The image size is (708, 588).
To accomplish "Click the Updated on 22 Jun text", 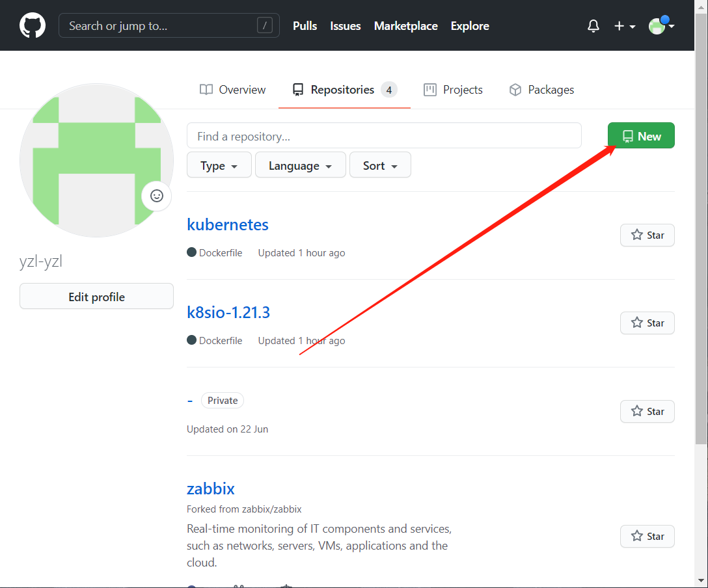I will tap(228, 429).
